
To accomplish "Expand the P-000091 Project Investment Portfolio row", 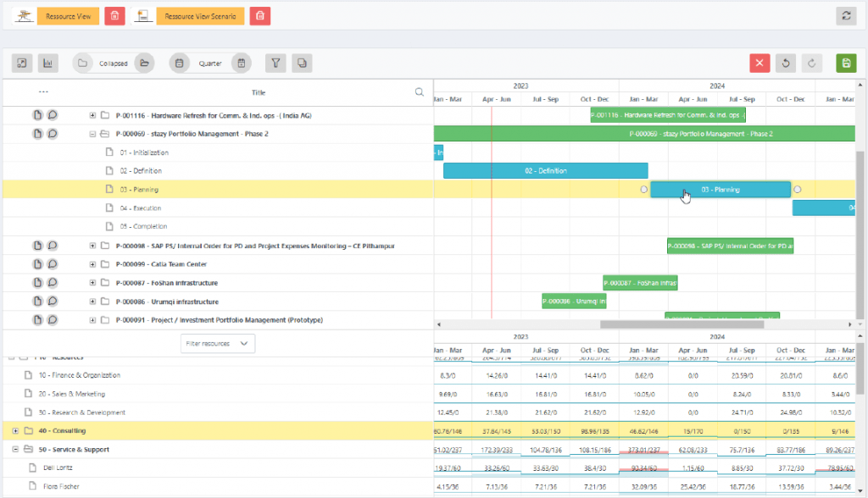I will pos(92,320).
